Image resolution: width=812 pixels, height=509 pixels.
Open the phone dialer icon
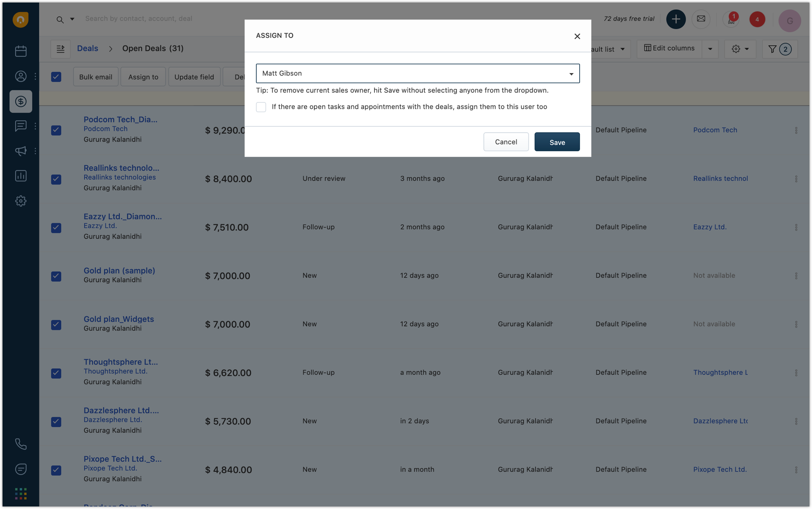click(x=21, y=444)
